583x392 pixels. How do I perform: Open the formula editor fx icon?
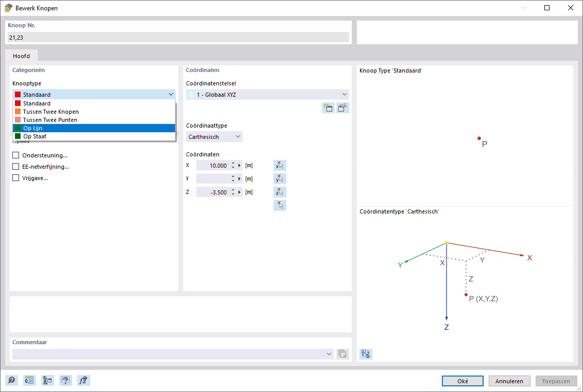[x=83, y=380]
